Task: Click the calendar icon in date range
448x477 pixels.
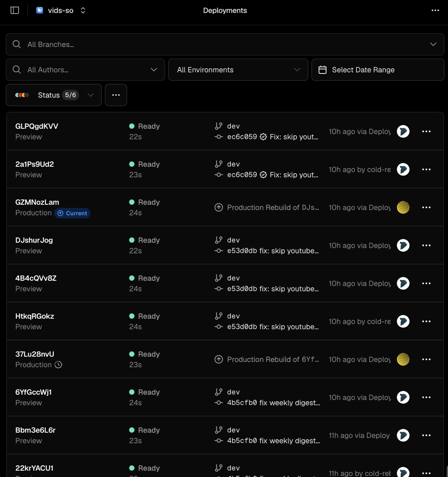Action: (x=323, y=70)
